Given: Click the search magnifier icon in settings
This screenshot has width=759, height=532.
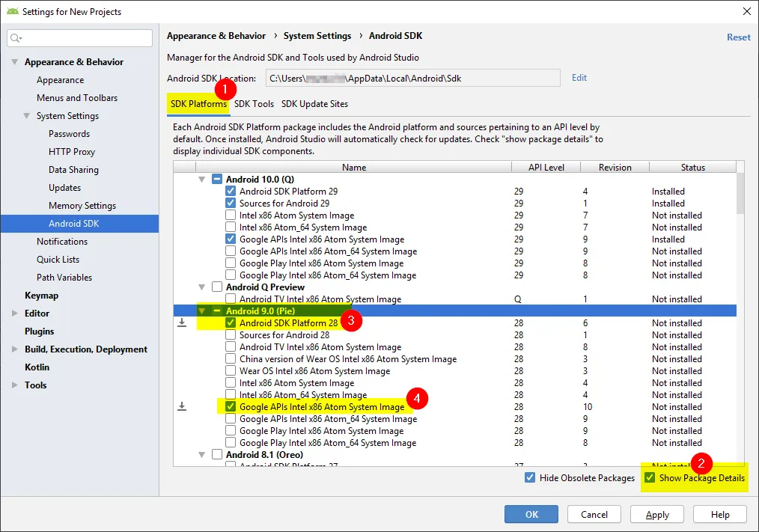Looking at the screenshot, I should [16, 38].
